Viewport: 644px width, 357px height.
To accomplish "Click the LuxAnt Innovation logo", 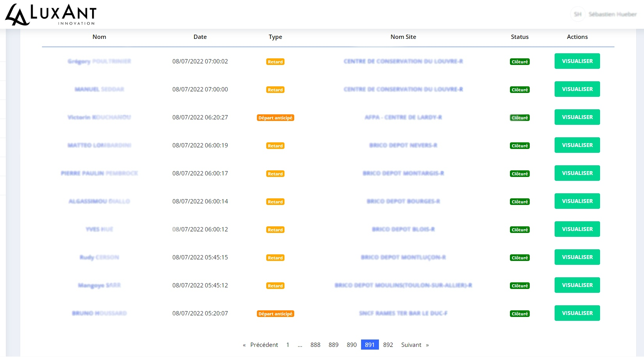I will tap(51, 15).
